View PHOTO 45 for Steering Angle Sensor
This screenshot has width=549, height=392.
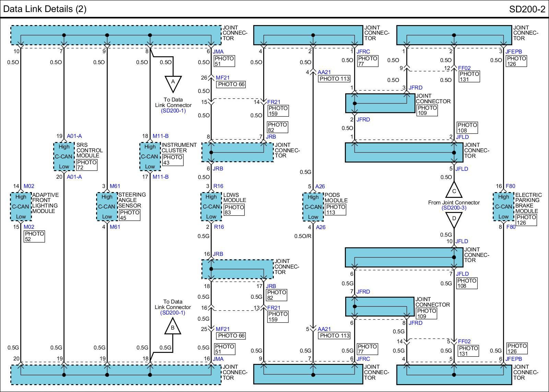tap(129, 215)
